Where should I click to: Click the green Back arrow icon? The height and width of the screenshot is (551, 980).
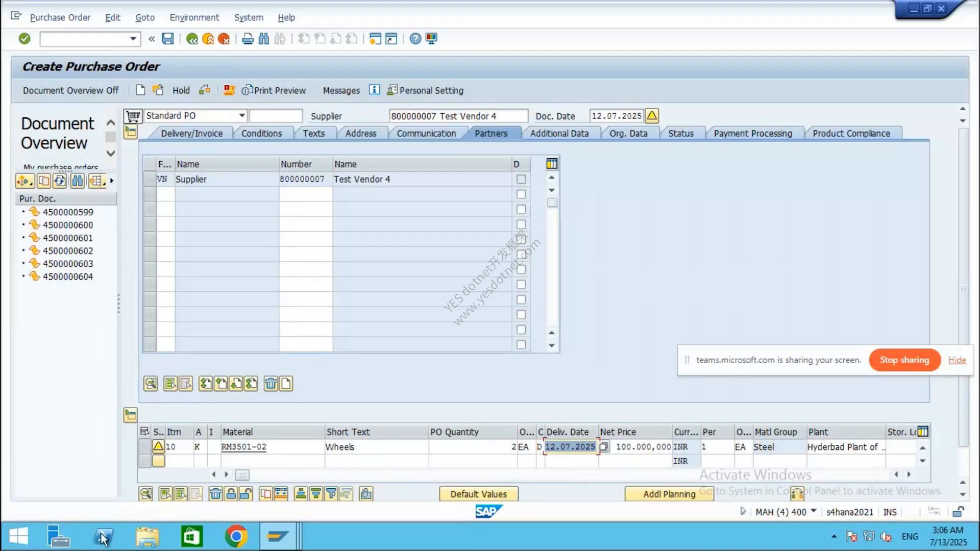coord(192,39)
